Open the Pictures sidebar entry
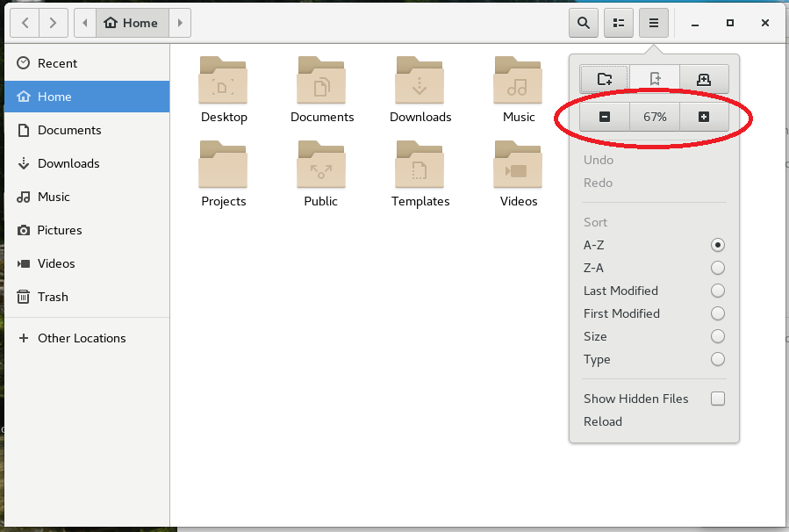 (58, 230)
